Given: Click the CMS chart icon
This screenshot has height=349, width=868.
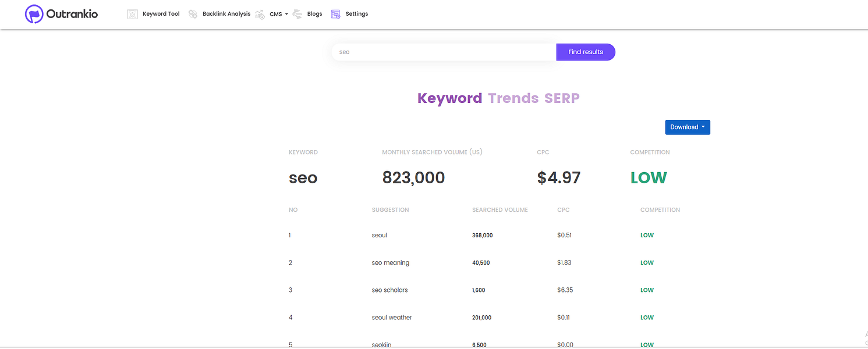Looking at the screenshot, I should (x=260, y=14).
